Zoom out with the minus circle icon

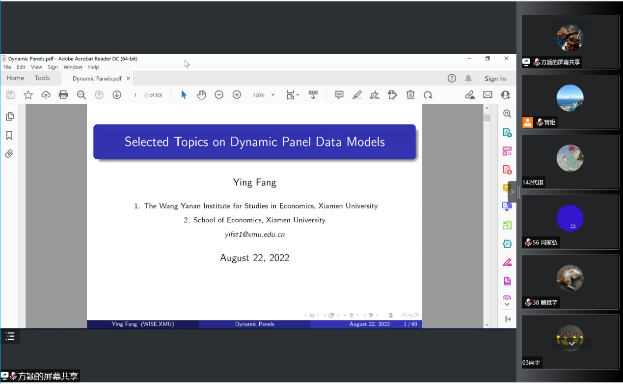click(219, 95)
